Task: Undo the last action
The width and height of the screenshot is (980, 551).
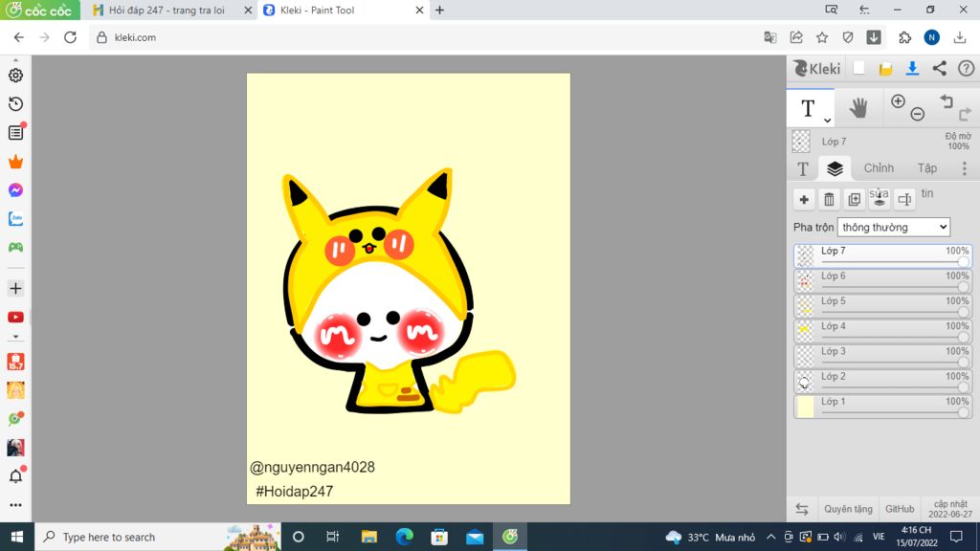Action: 947,101
